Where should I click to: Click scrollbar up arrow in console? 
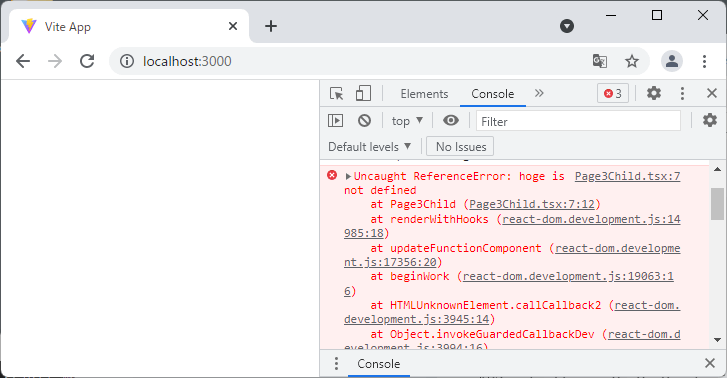coord(717,169)
